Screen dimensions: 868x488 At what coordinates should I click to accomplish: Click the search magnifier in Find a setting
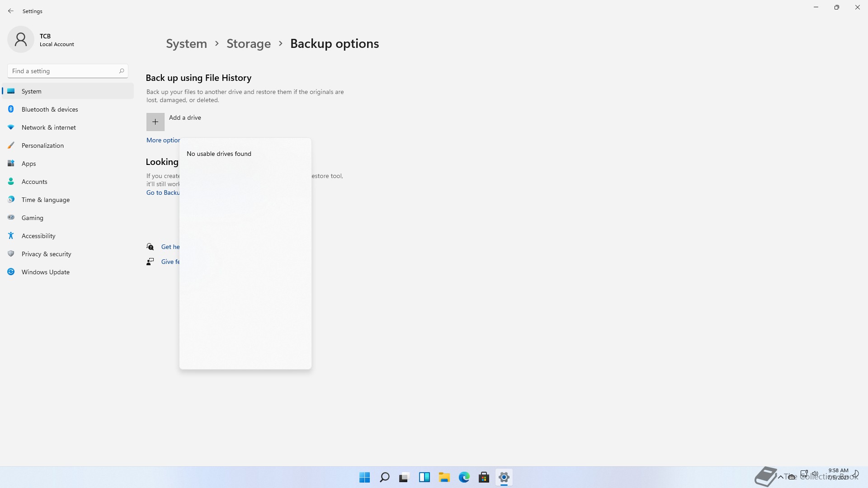(122, 71)
